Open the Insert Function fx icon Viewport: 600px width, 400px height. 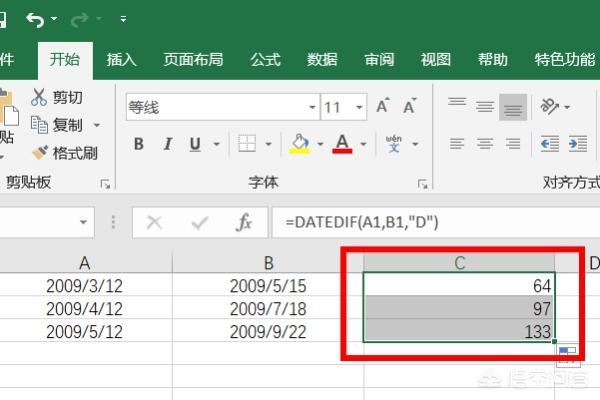coord(244,222)
